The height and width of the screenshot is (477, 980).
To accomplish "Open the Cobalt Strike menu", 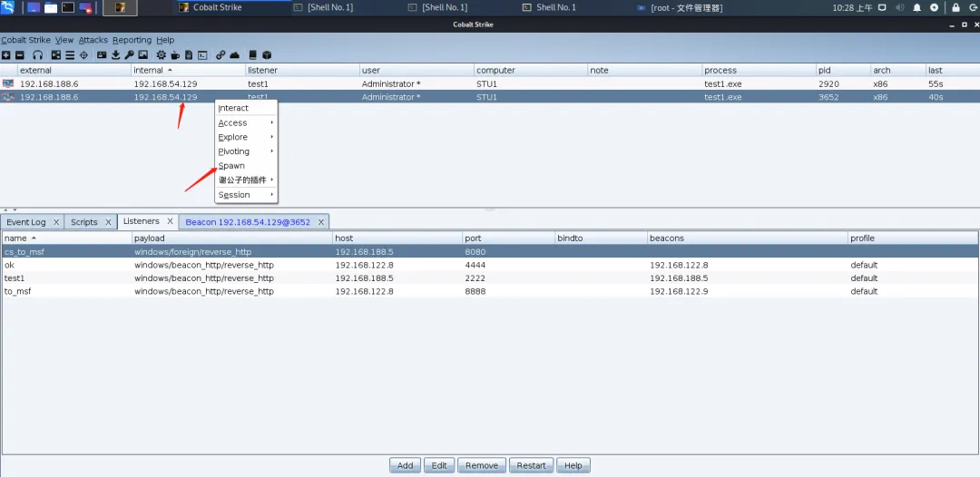I will click(25, 40).
